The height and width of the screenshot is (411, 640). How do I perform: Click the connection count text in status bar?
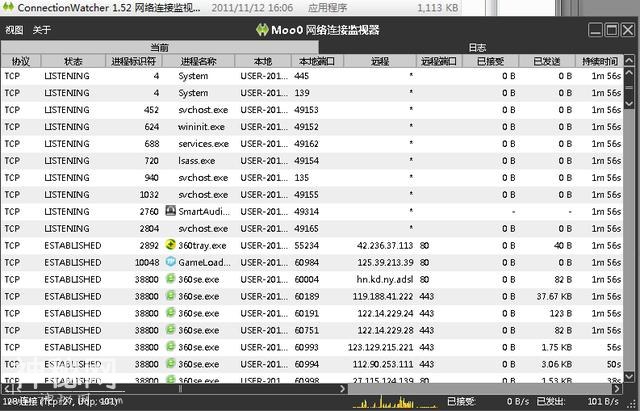(x=60, y=402)
